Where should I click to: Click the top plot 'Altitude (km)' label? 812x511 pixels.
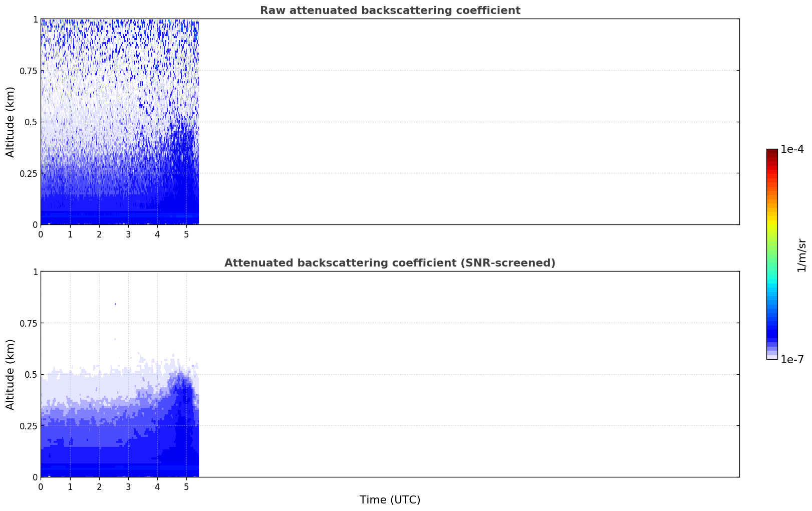coord(11,122)
